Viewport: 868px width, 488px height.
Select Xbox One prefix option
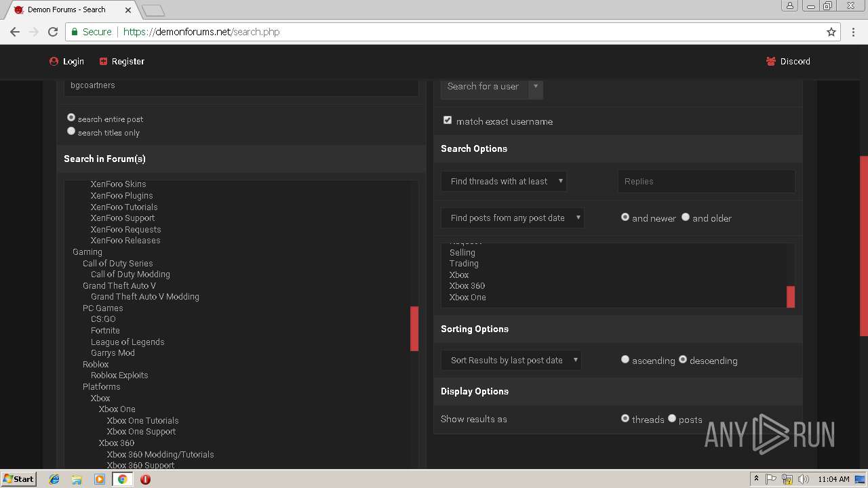467,297
